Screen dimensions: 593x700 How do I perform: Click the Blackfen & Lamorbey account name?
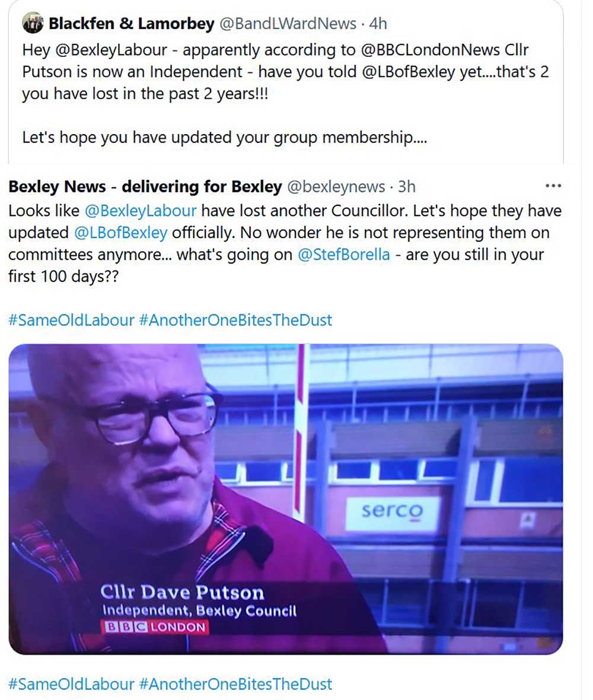pyautogui.click(x=132, y=23)
